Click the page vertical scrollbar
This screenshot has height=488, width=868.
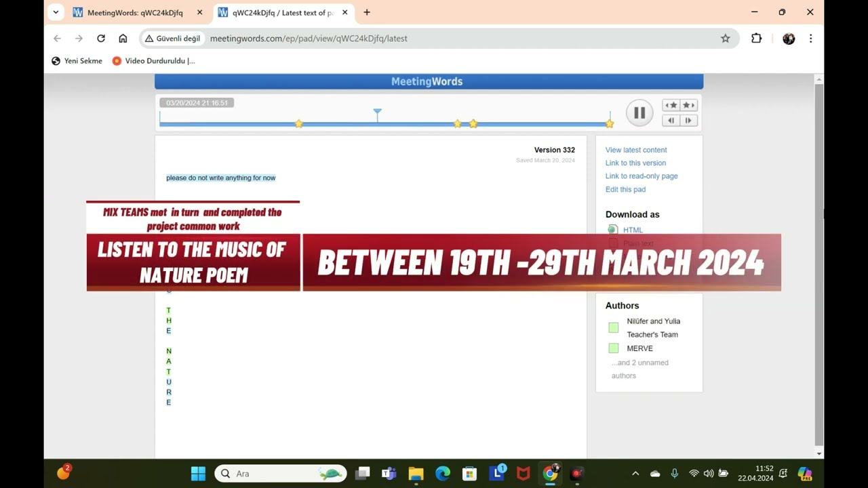click(x=819, y=264)
